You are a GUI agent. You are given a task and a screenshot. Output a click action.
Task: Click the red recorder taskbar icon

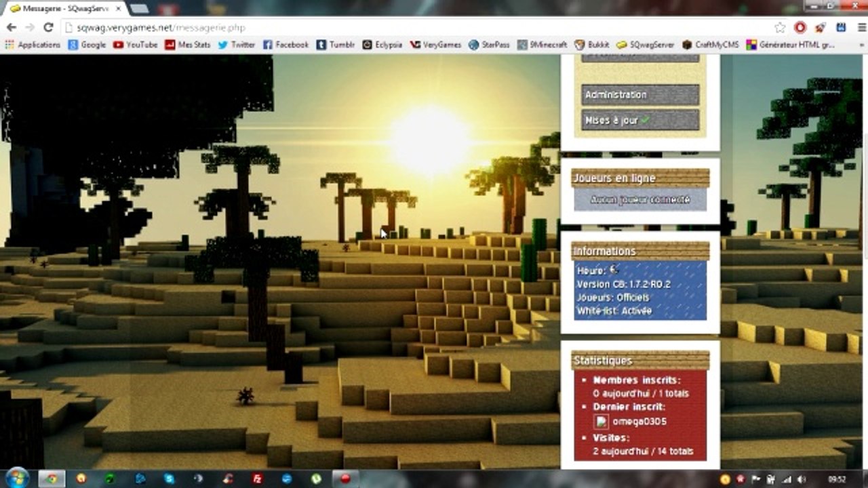[345, 479]
